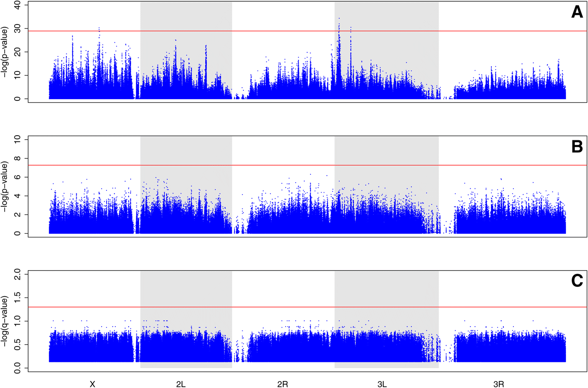Screen dimensions: 588x388
Task: Select the 3L chromosome axis label
Action: tap(382, 384)
